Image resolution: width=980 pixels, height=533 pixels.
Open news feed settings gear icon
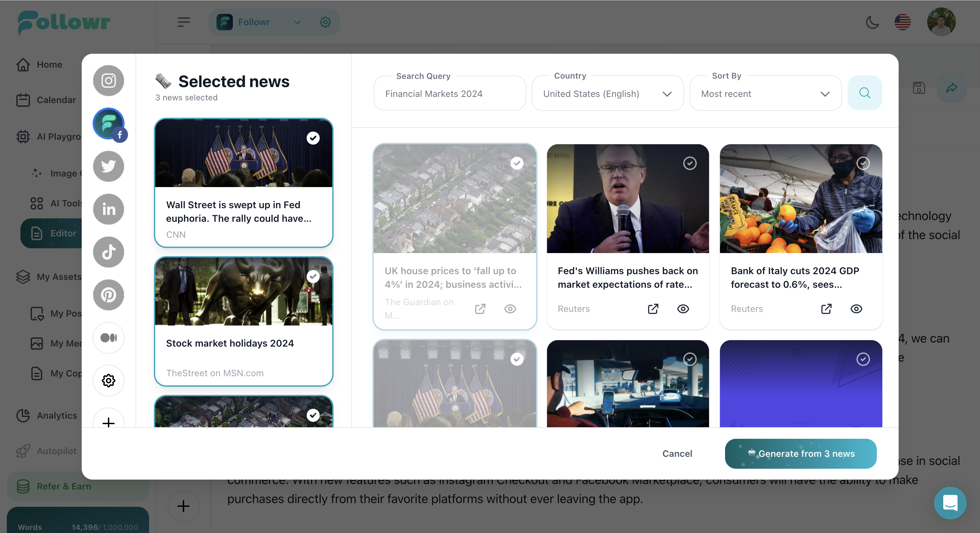(108, 381)
